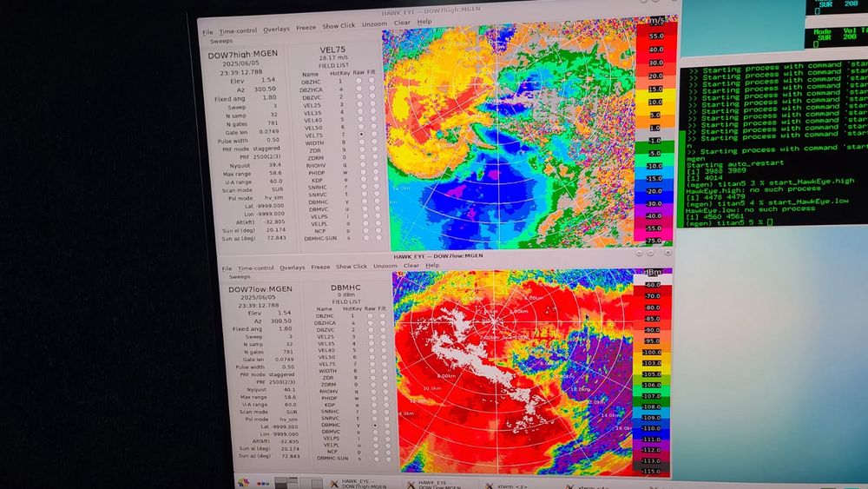The height and width of the screenshot is (489, 868).
Task: Open the xterm <3> taskbar entry
Action: pyautogui.click(x=507, y=486)
